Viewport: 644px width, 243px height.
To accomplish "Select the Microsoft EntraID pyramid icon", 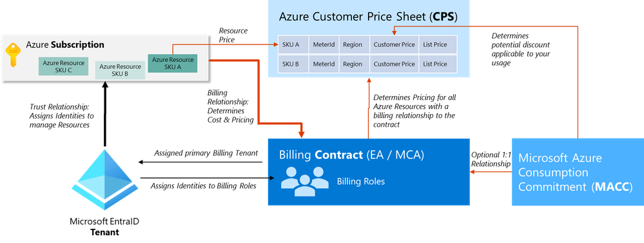I will pos(104,180).
